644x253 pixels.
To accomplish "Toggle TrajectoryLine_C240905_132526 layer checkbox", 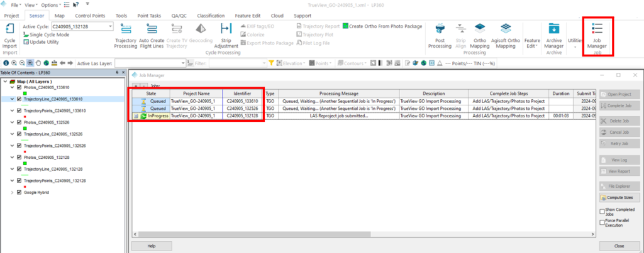I will pos(19,134).
